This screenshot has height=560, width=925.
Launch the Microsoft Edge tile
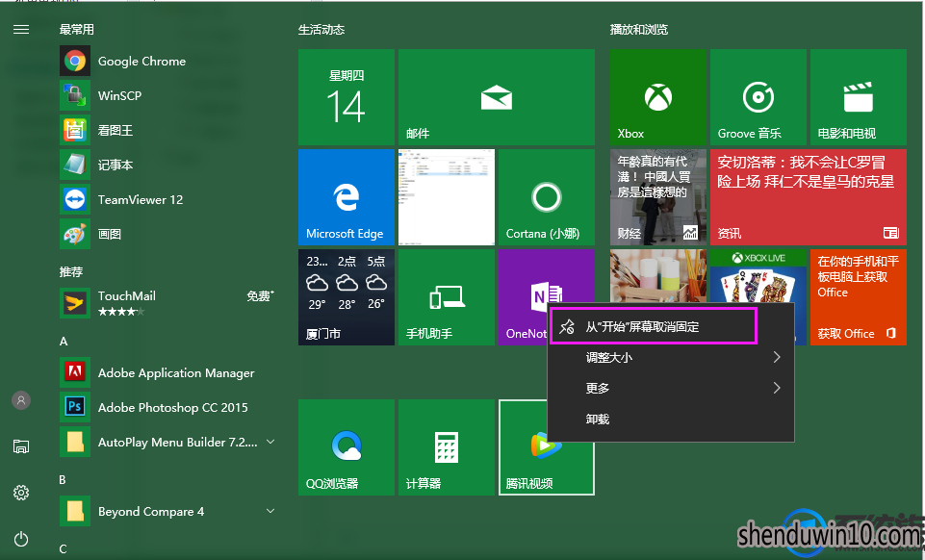(x=347, y=197)
